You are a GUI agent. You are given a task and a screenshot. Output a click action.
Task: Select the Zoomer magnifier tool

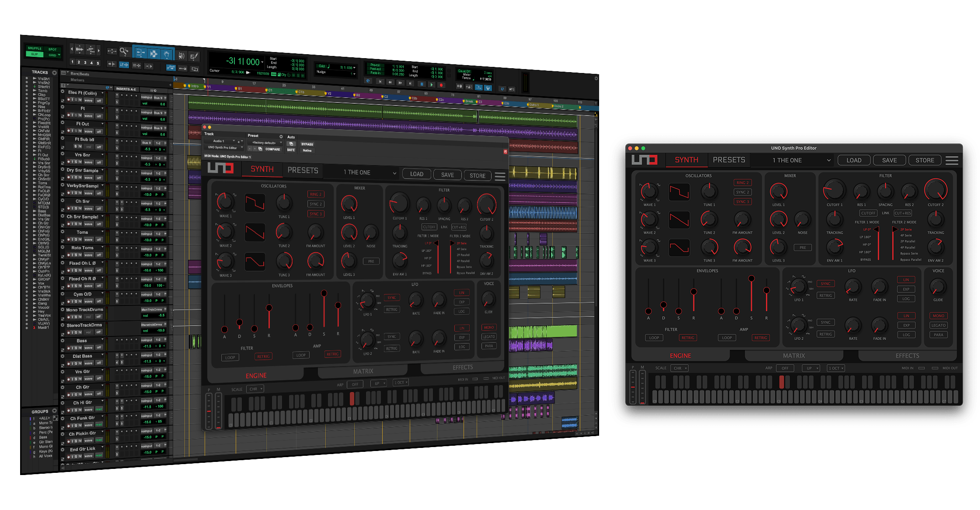tap(124, 52)
